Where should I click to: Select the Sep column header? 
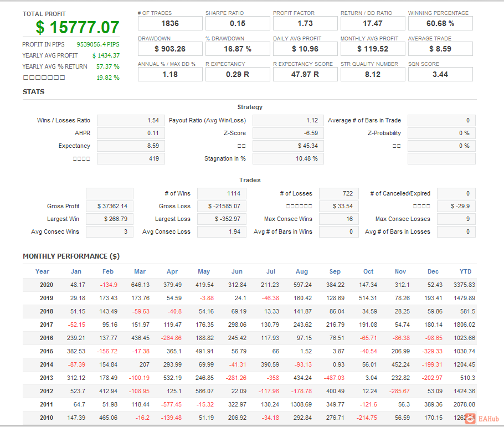[335, 271]
